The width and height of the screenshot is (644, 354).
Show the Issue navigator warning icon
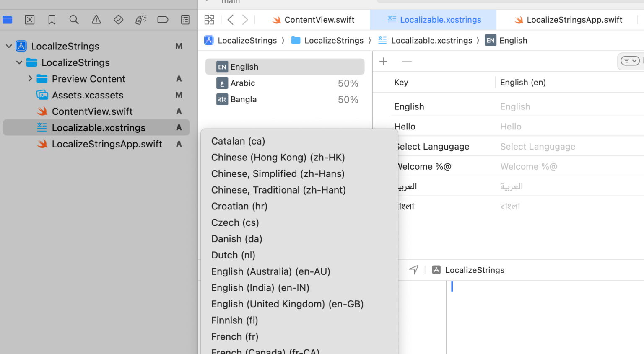(x=96, y=20)
